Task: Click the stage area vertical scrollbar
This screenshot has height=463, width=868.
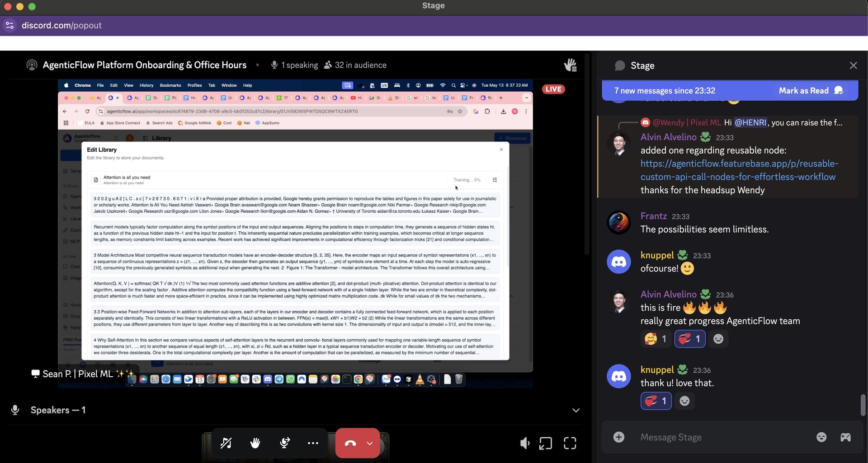Action: coord(587,154)
